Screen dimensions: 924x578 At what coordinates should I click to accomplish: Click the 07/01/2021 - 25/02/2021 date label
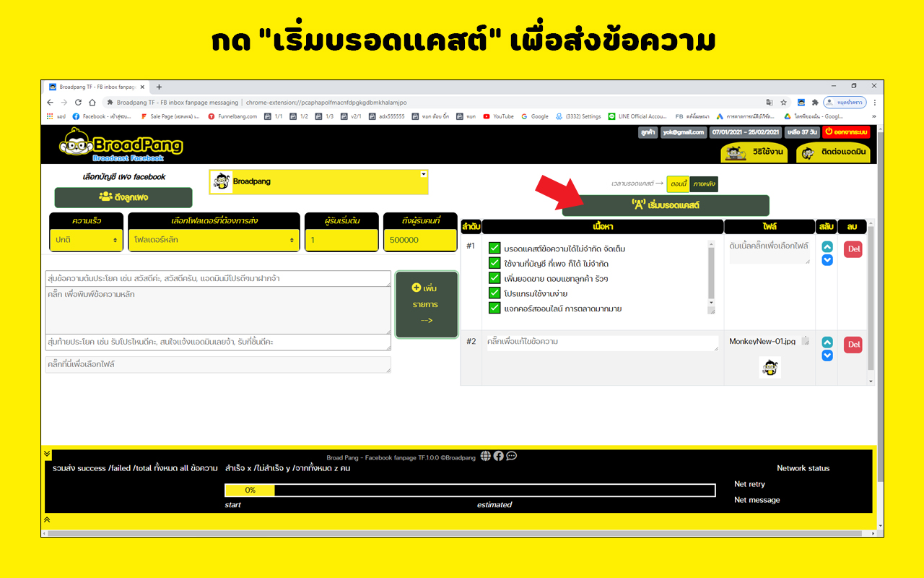coord(746,132)
